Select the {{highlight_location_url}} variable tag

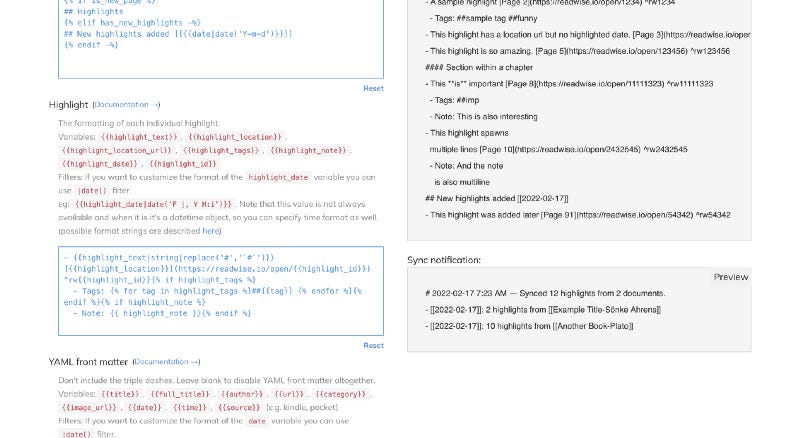pyautogui.click(x=116, y=150)
